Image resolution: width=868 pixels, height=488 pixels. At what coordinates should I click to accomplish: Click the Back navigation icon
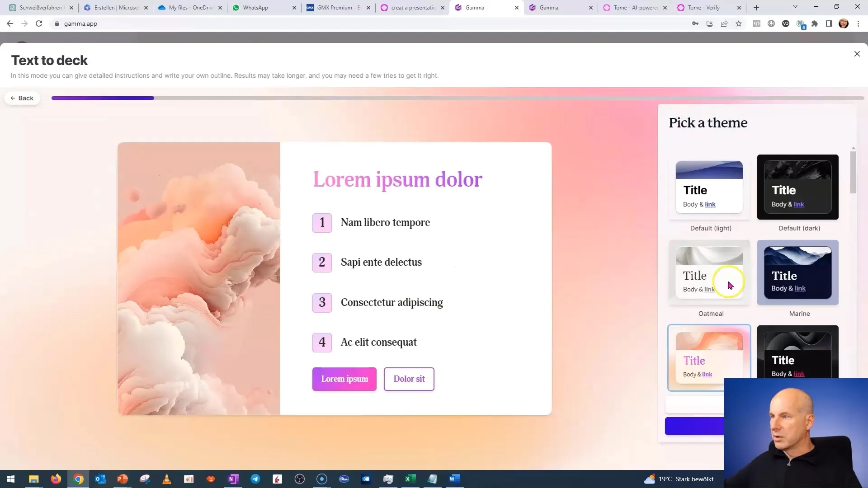coord(13,98)
